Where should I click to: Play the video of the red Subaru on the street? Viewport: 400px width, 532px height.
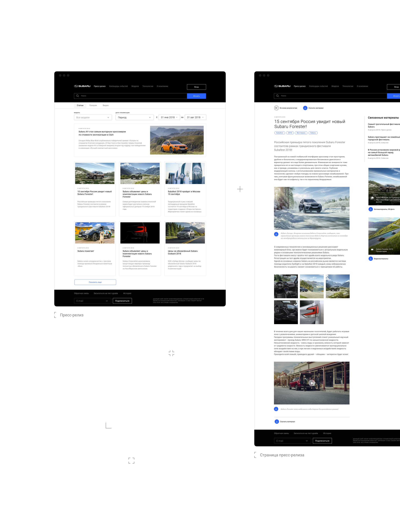click(x=312, y=383)
